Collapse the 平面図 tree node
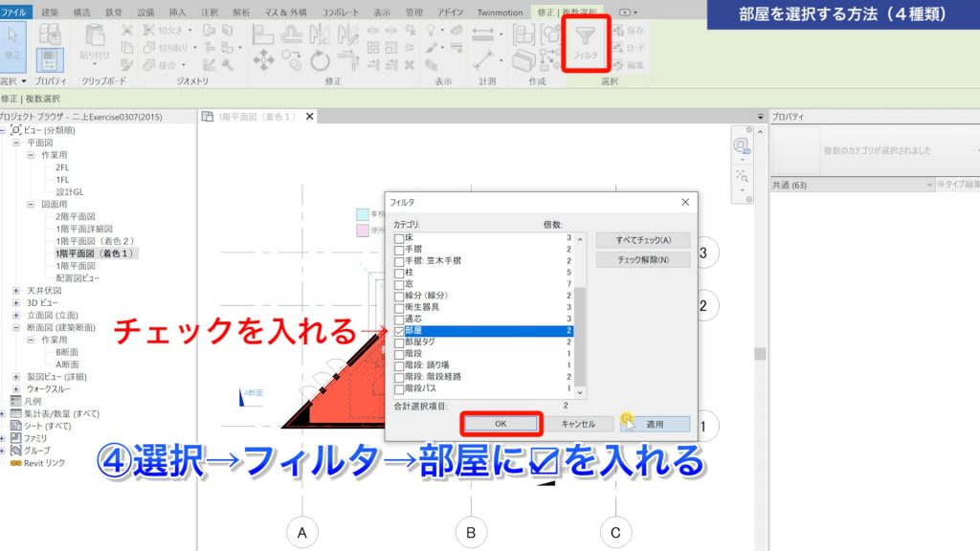The image size is (980, 551). click(14, 141)
